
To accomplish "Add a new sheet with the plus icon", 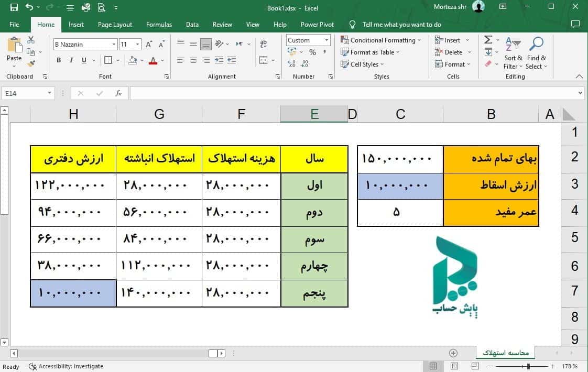I will point(453,353).
